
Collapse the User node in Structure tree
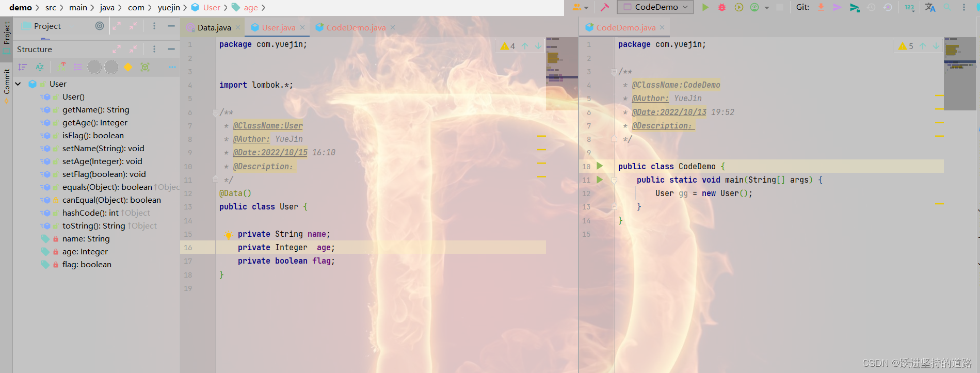pyautogui.click(x=18, y=84)
